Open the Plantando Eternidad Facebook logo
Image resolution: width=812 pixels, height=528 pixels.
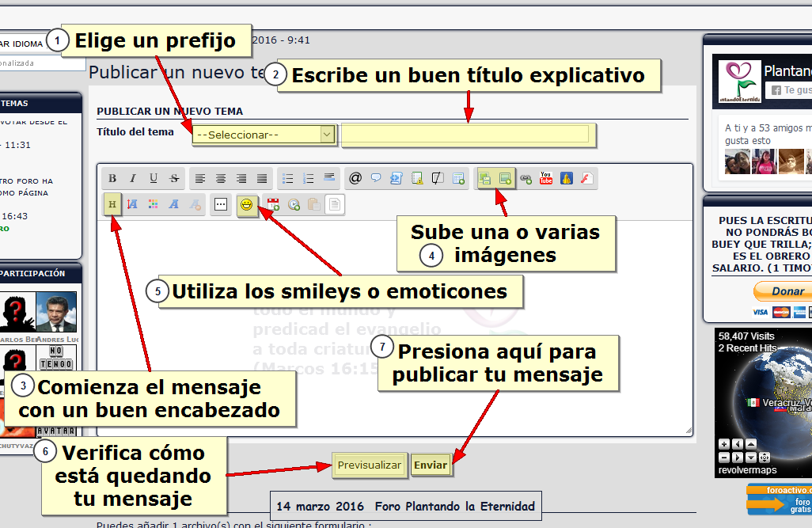[739, 82]
